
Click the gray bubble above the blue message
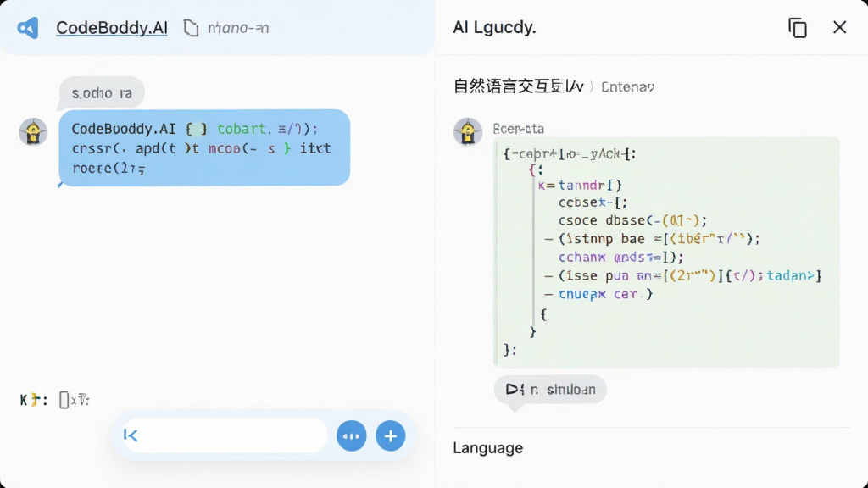[x=102, y=92]
